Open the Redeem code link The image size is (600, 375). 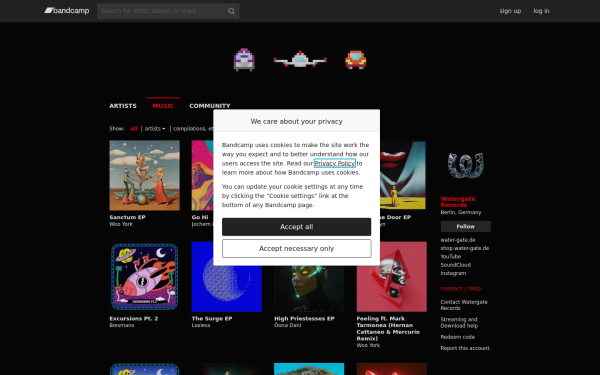point(458,337)
